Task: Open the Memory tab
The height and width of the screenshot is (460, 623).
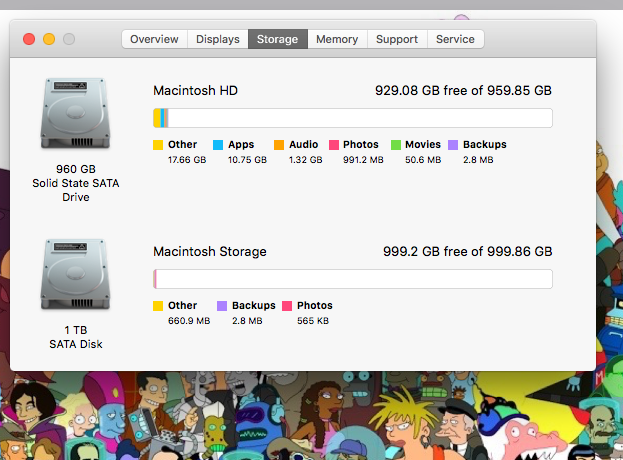Action: click(x=337, y=39)
